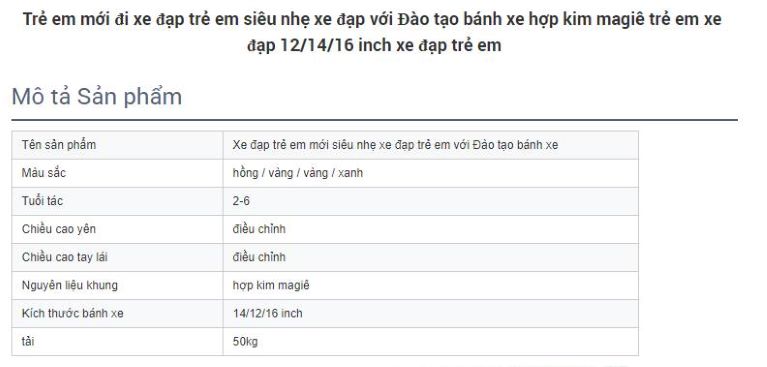Click the 'hợp kim magiê' value cell
Screen dimensions: 767x367
(x=430, y=285)
